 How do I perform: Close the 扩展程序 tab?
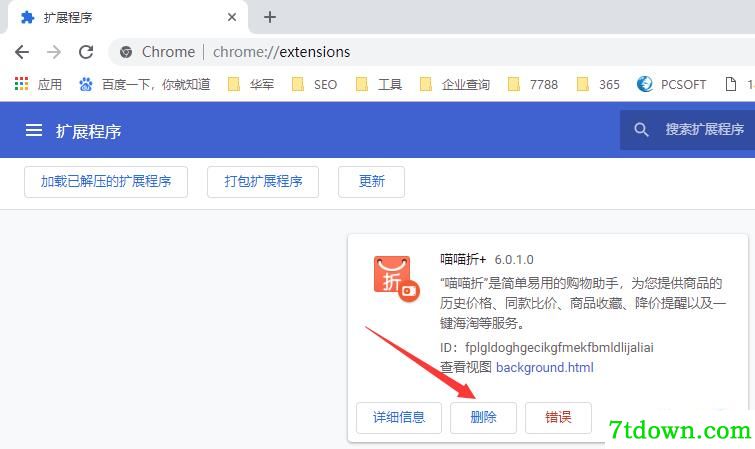pyautogui.click(x=232, y=17)
